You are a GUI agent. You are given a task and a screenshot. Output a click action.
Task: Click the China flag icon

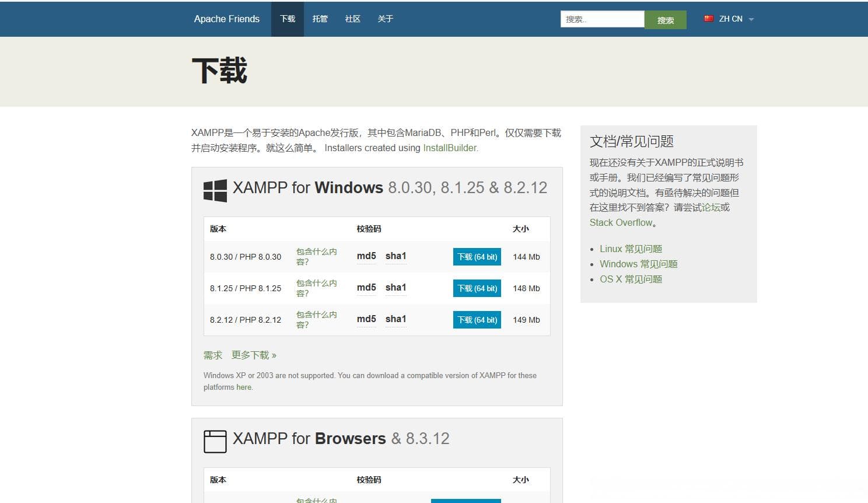(709, 19)
